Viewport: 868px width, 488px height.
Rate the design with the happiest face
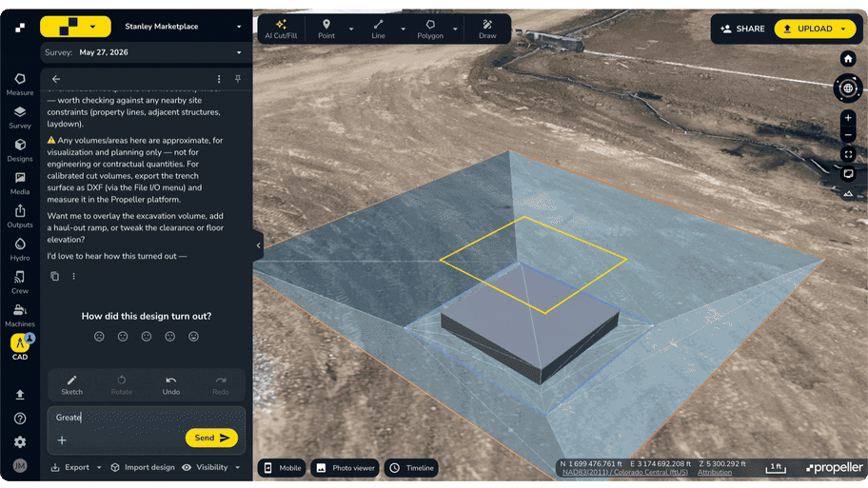pyautogui.click(x=194, y=337)
